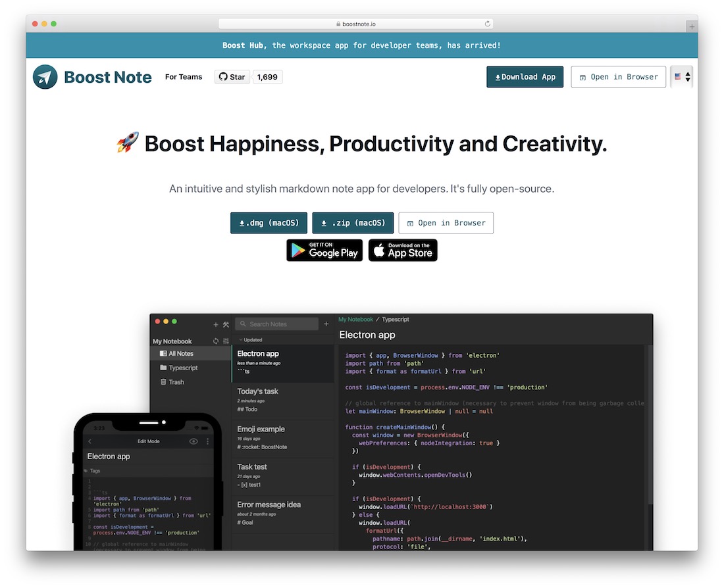Open the Boost Note home text link
Screen dimensions: 724x588
coord(107,77)
